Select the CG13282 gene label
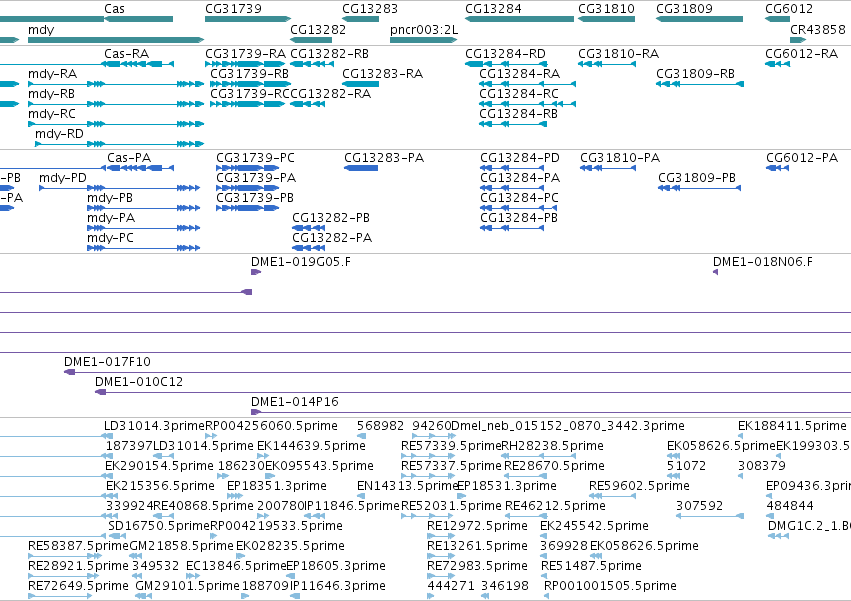The width and height of the screenshot is (851, 601). tap(317, 29)
